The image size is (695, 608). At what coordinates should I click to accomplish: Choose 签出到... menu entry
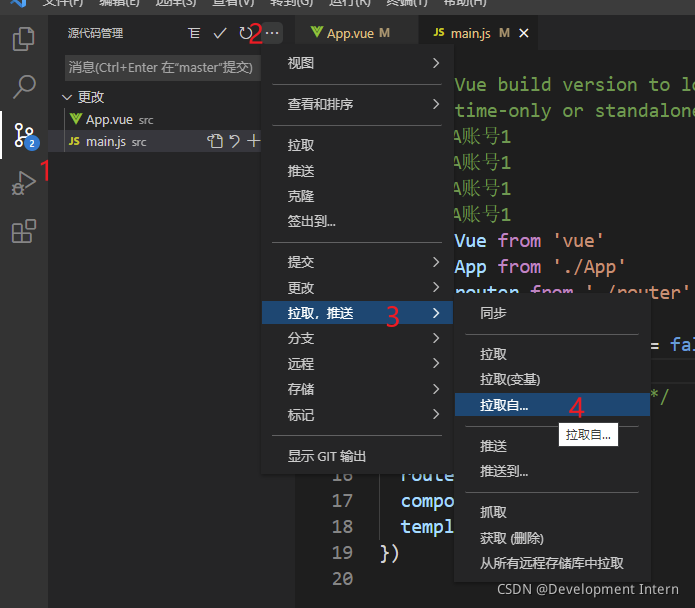tap(357, 221)
